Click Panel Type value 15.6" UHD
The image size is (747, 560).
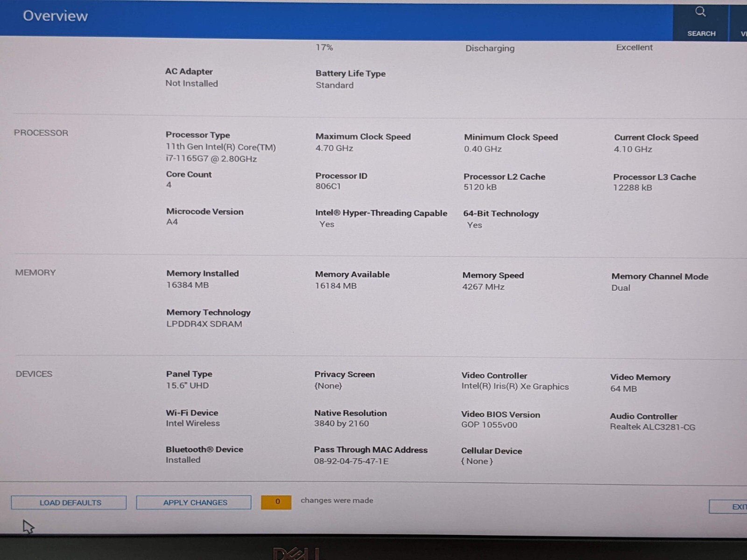(x=187, y=385)
